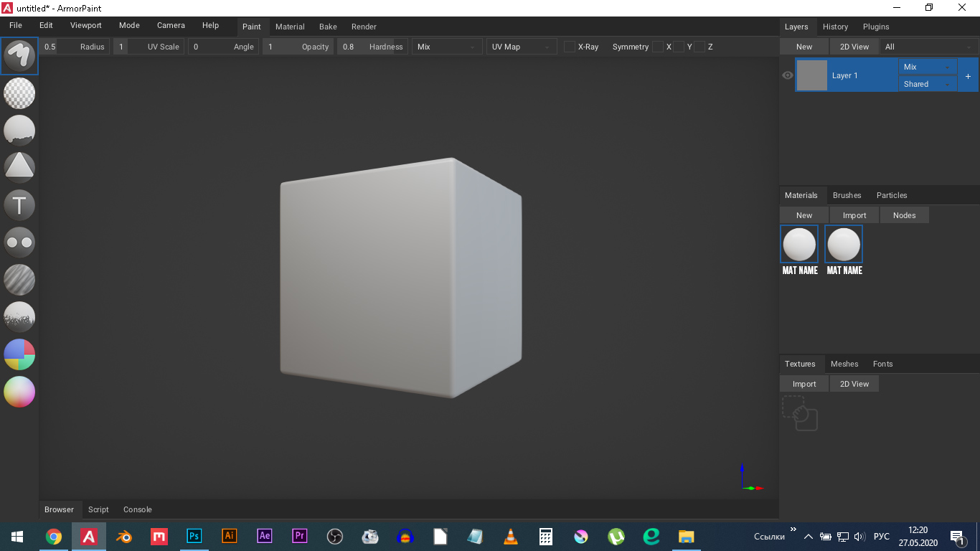Toggle Layer 1 visibility eye
The width and height of the screenshot is (980, 551).
click(x=787, y=75)
